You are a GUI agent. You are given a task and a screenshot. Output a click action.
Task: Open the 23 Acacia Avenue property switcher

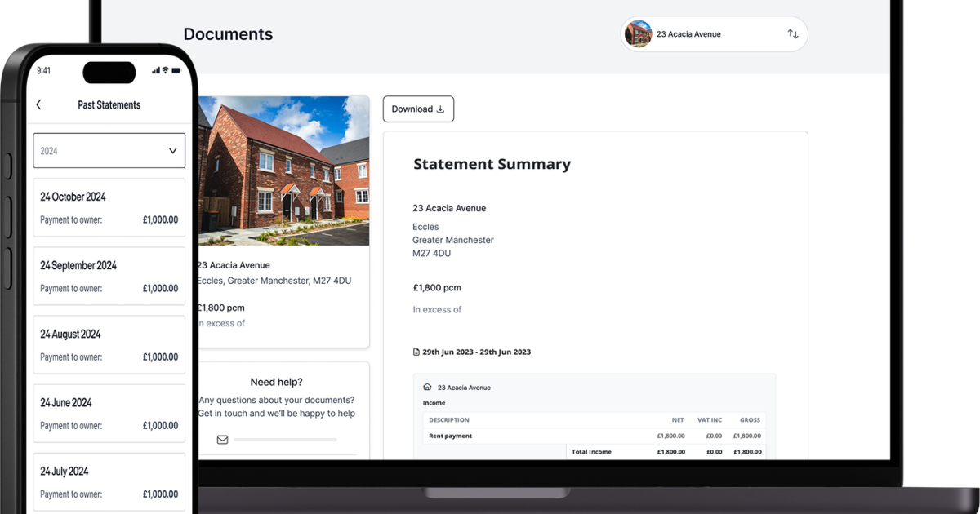[x=714, y=34]
